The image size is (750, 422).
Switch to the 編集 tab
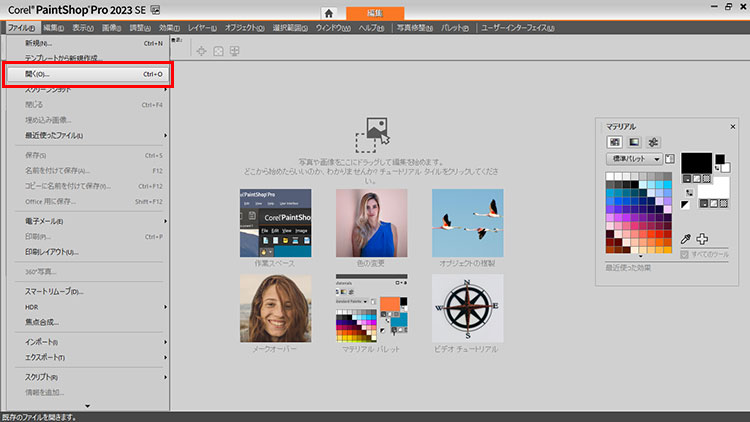click(x=376, y=12)
